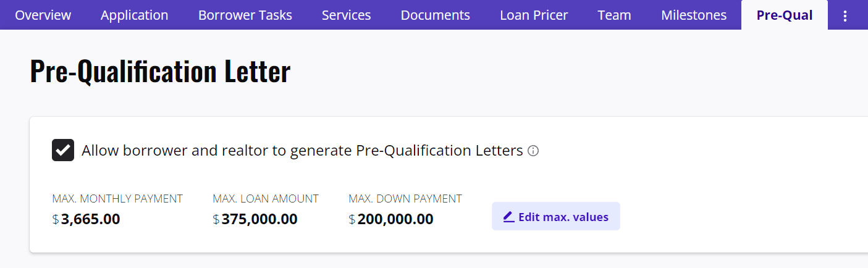Navigate to the Milestones tab
The image size is (868, 268).
pyautogui.click(x=694, y=15)
